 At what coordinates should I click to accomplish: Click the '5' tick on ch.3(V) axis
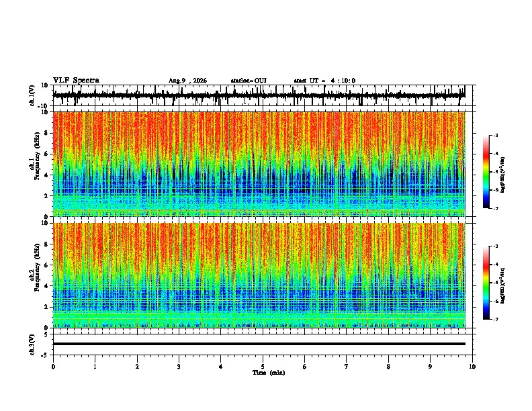pyautogui.click(x=46, y=334)
